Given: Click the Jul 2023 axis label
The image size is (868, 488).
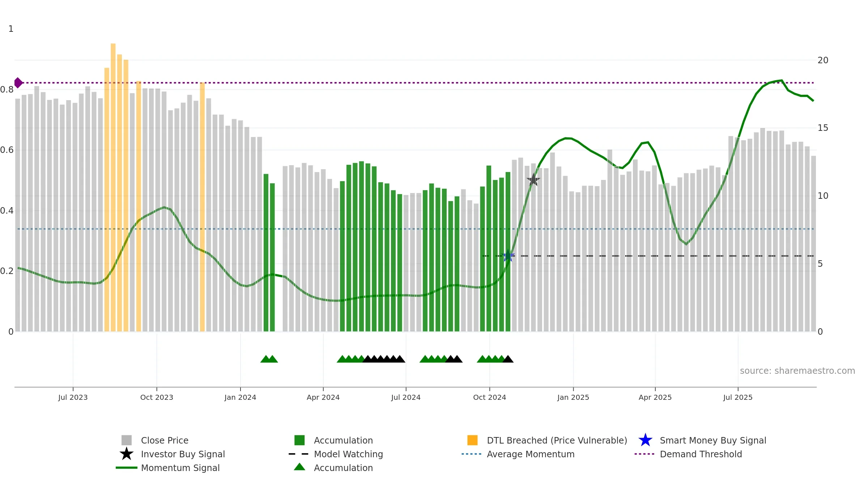Looking at the screenshot, I should (73, 397).
